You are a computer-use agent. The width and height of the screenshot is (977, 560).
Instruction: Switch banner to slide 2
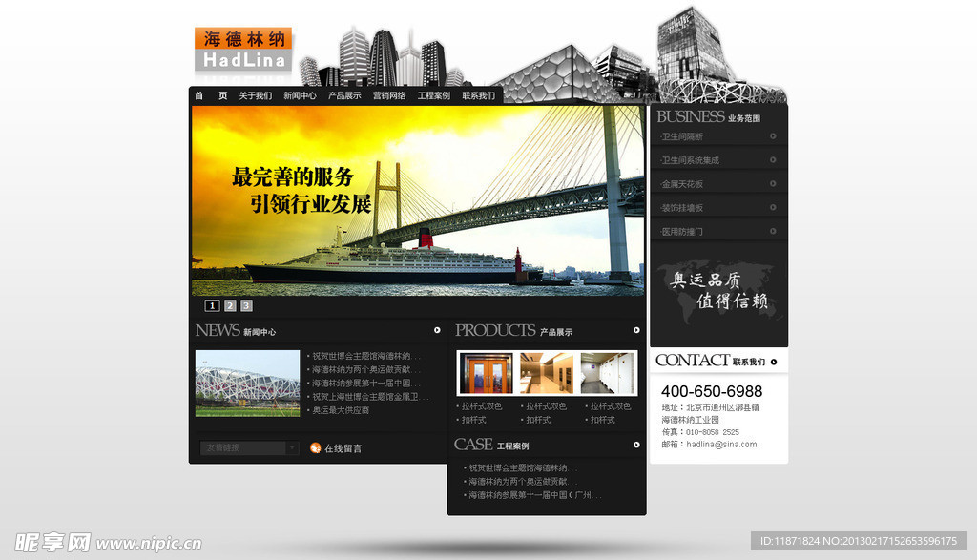(x=229, y=305)
